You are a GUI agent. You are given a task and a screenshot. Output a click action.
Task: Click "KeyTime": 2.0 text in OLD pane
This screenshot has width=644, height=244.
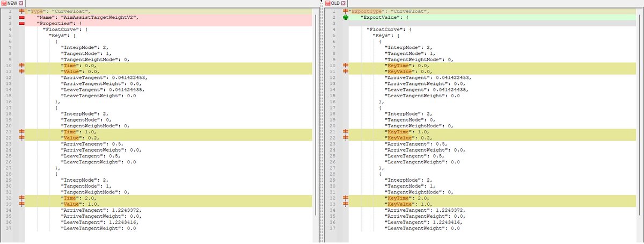(x=408, y=198)
